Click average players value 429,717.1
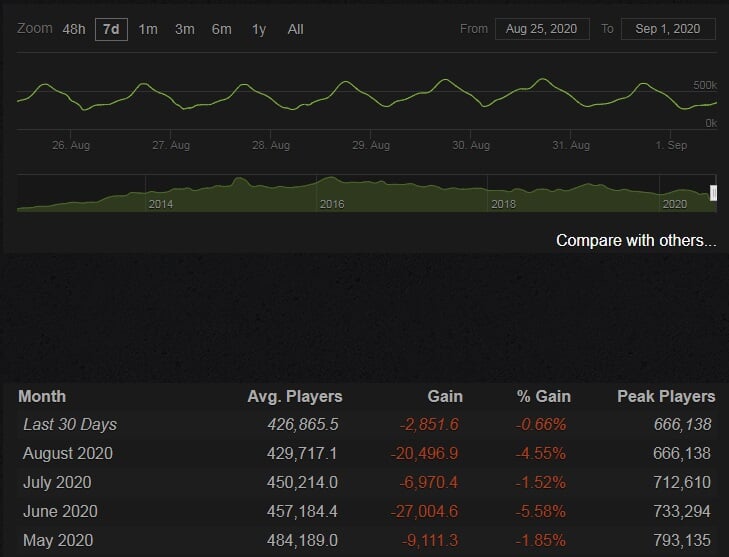 tap(302, 453)
